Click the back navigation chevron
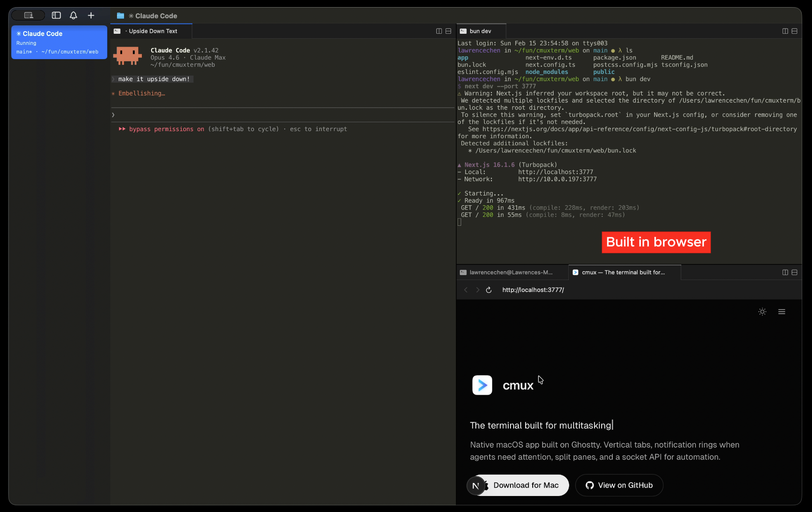812x512 pixels. click(x=466, y=290)
